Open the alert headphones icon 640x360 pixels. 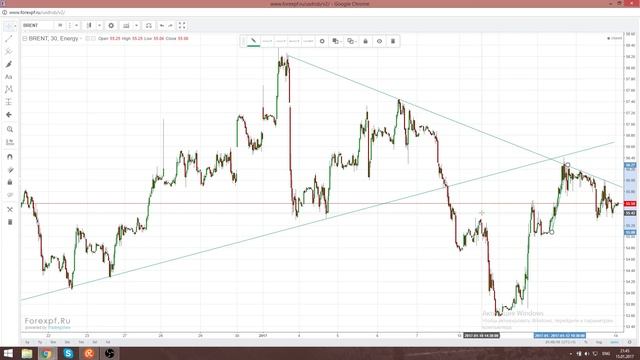tap(149, 25)
